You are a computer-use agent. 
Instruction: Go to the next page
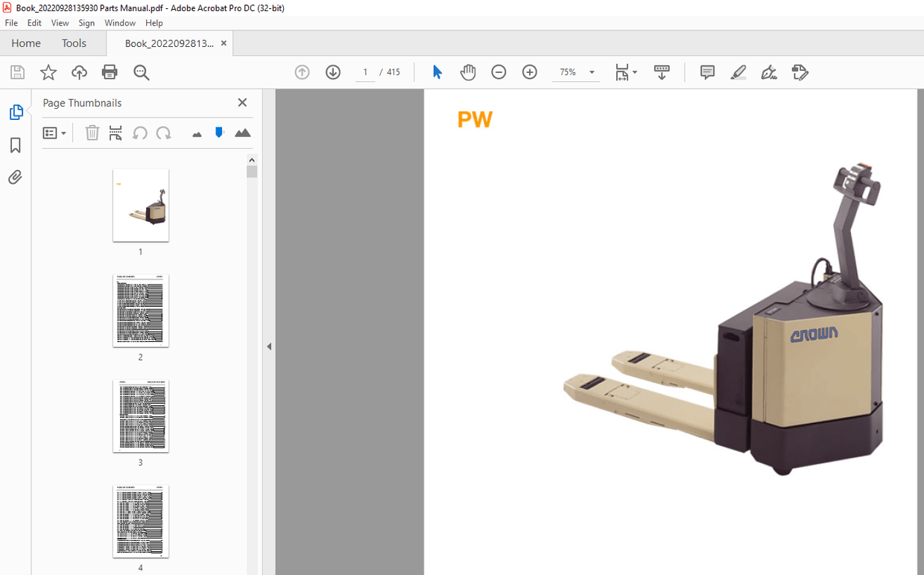tap(333, 72)
